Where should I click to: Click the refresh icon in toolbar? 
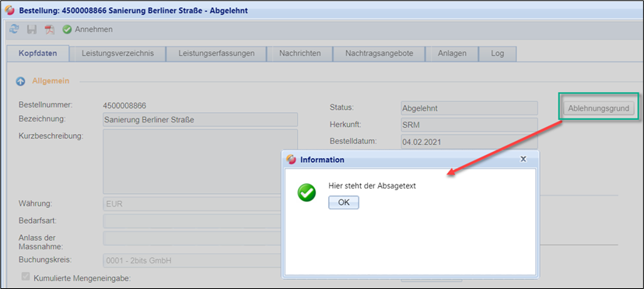(14, 29)
